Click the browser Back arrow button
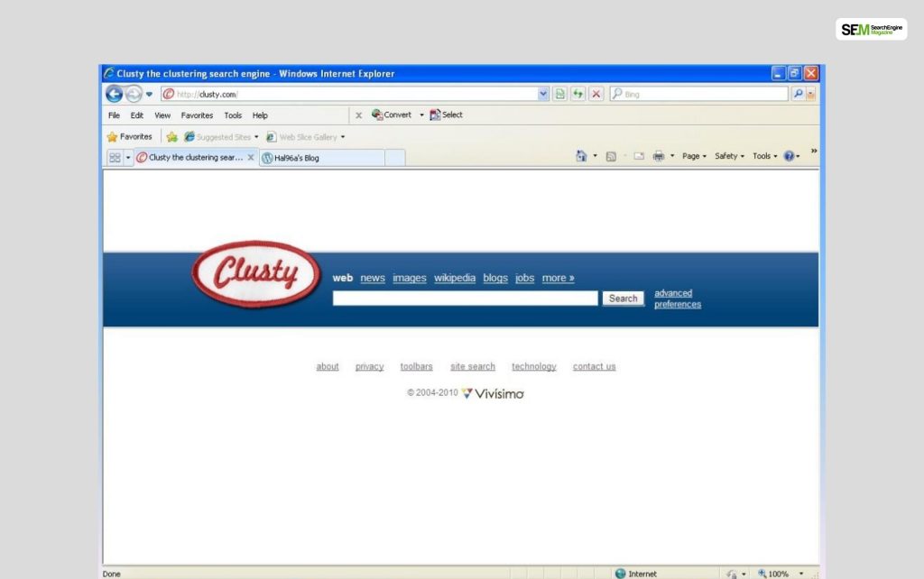 coord(114,94)
